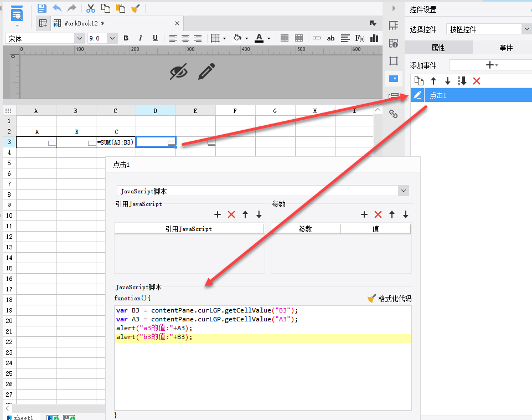Center align the cell text
The width and height of the screenshot is (532, 420).
coord(185,38)
